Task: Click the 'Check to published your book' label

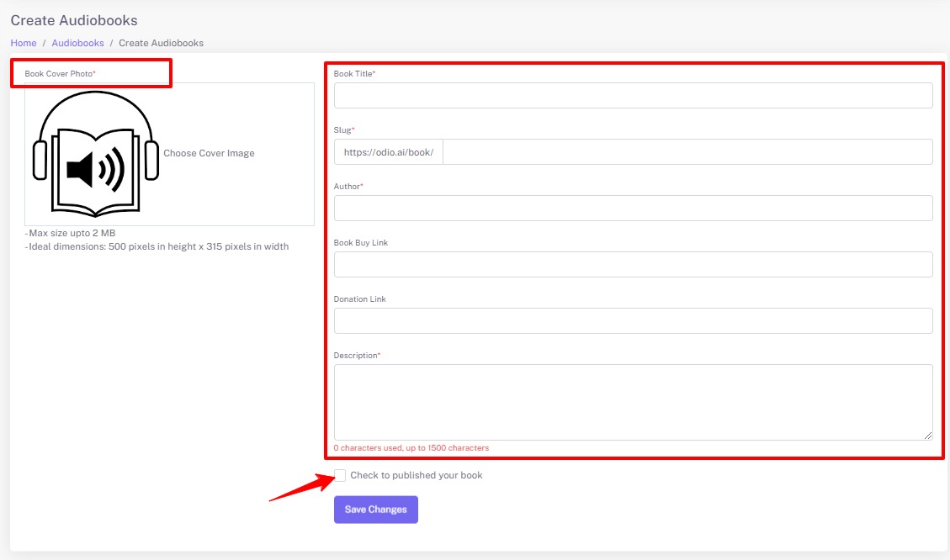Action: pos(417,475)
